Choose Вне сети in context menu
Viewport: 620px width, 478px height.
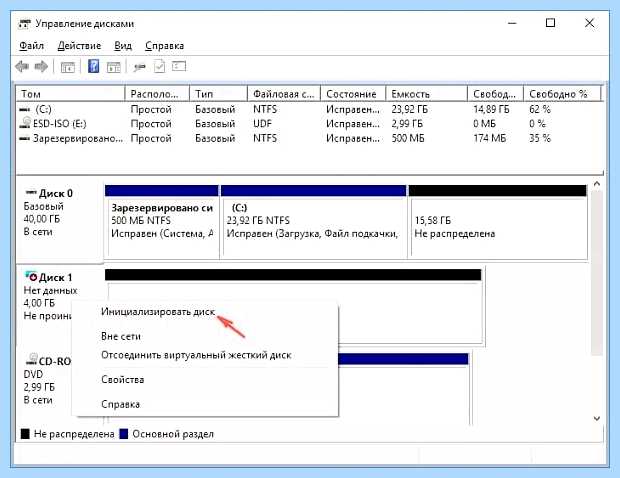121,336
